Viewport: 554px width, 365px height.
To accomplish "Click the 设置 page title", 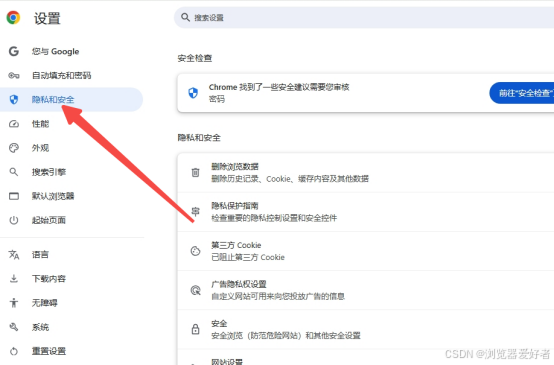I will click(47, 18).
